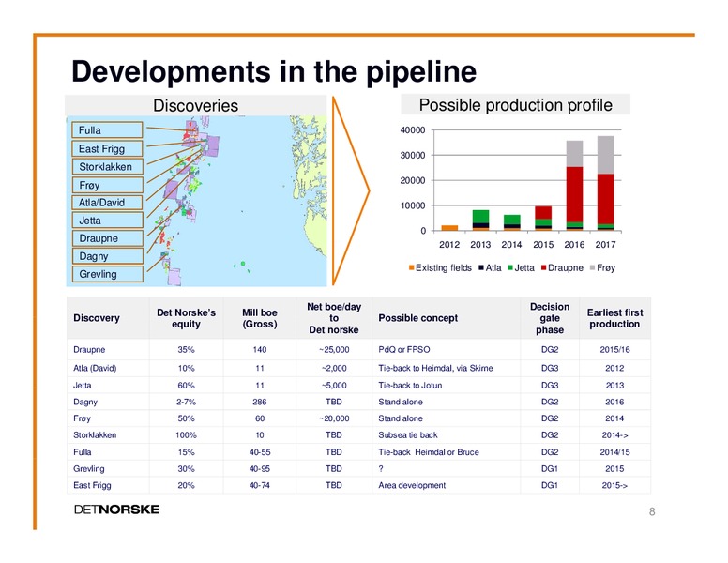Screen dimensions: 728x563
Task: Click the Atla (David) table row name
Action: point(95,368)
